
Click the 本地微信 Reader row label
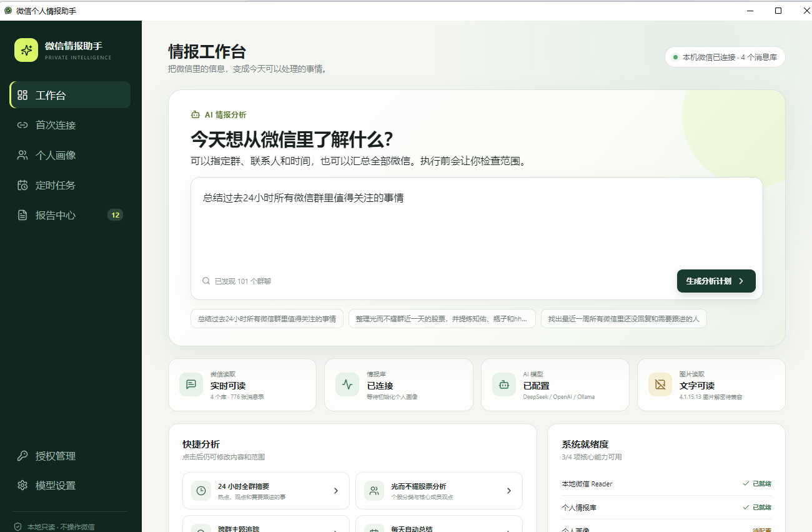coord(587,484)
